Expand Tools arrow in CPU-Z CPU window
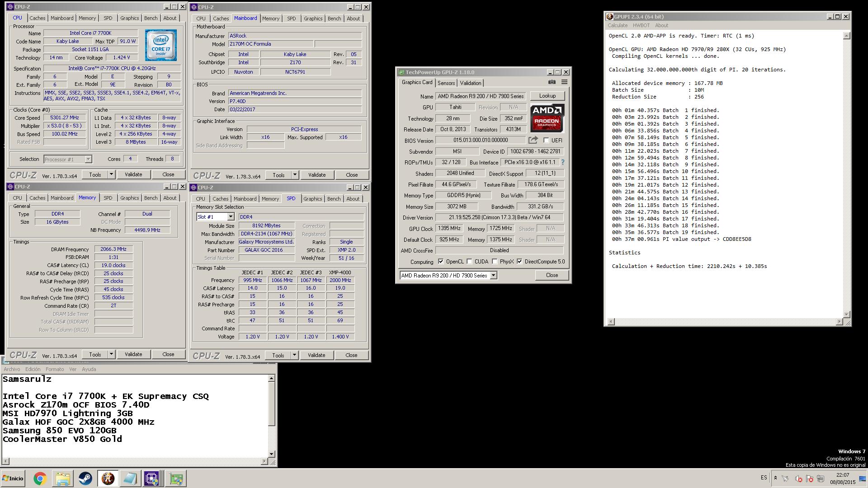This screenshot has height=488, width=868. [x=111, y=174]
